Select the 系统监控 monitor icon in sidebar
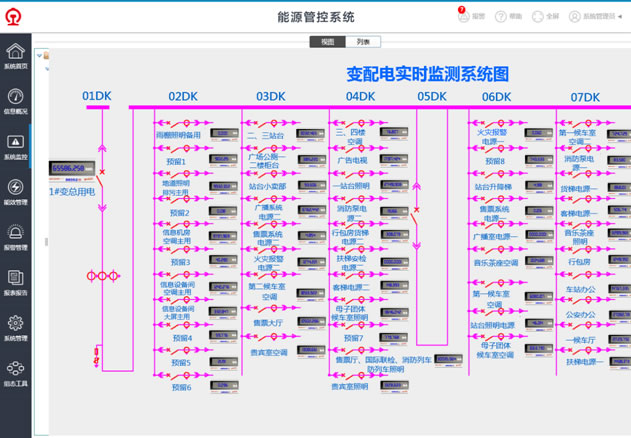Viewport: 631px width, 438px height. click(15, 142)
